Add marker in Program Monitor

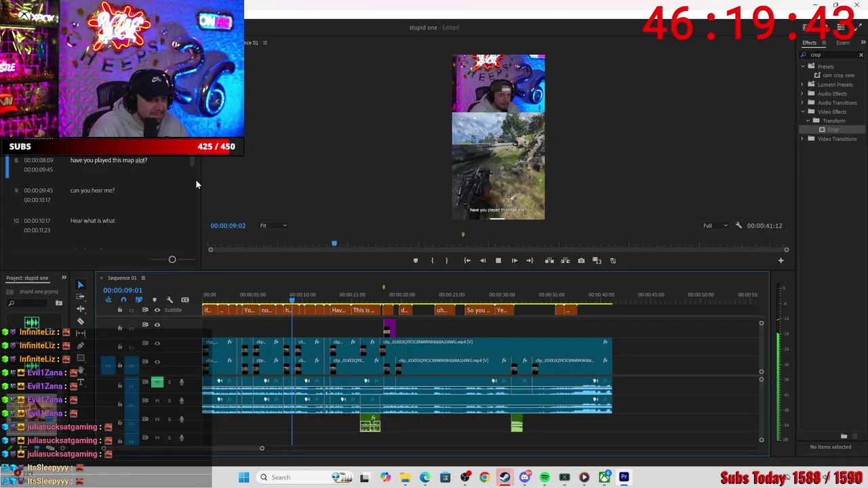point(416,260)
